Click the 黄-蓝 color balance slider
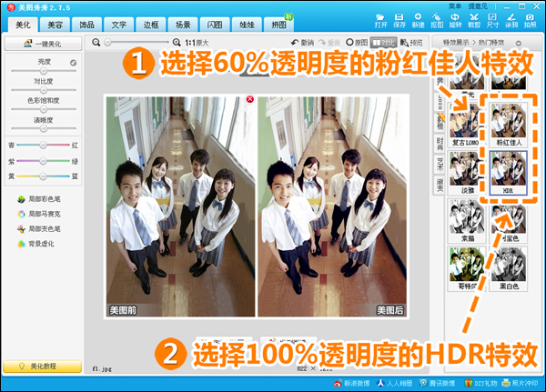Viewport: 546px width, 392px height. point(43,176)
